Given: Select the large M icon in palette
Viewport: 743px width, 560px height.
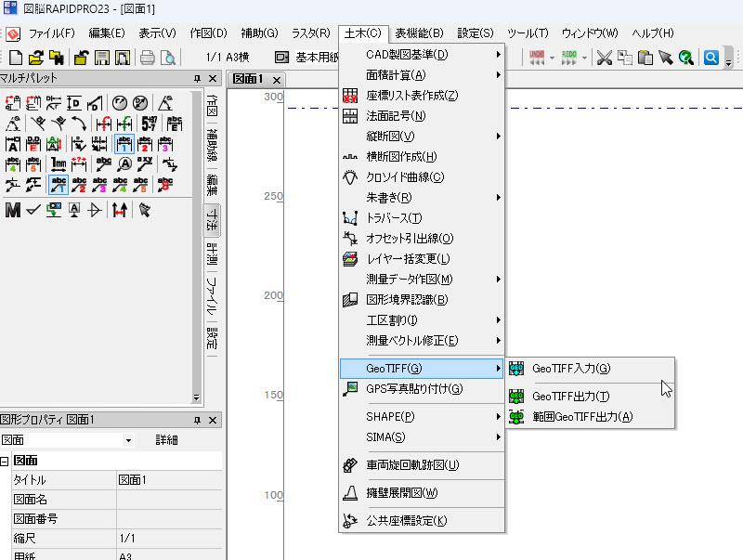Looking at the screenshot, I should click(x=13, y=210).
